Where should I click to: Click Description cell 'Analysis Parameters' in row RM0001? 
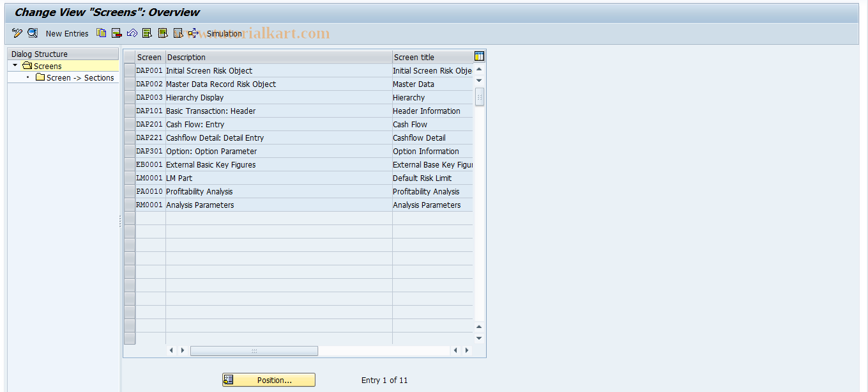(278, 205)
